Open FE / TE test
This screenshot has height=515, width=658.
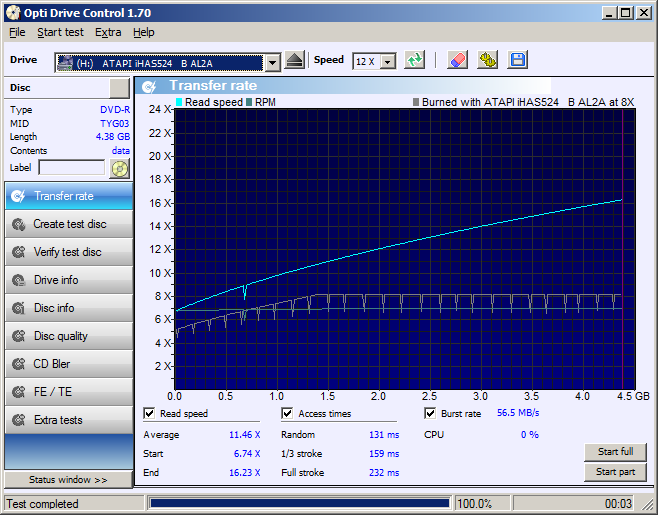point(69,392)
